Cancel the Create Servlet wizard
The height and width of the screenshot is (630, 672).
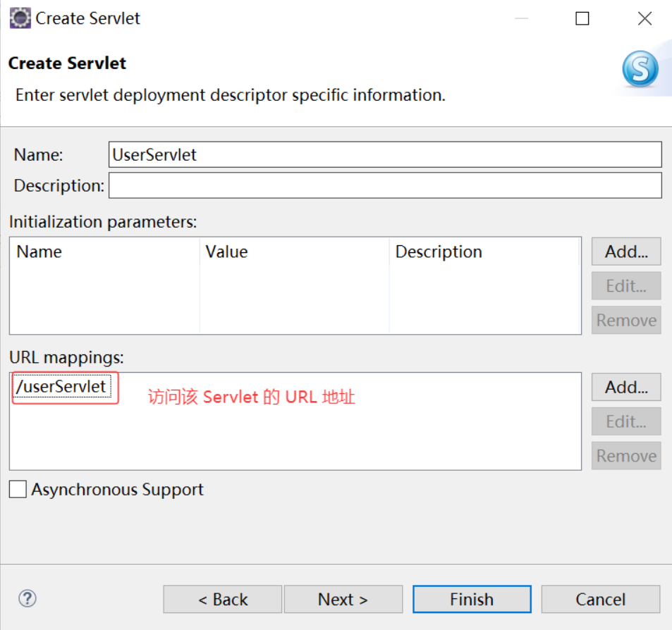pos(601,599)
